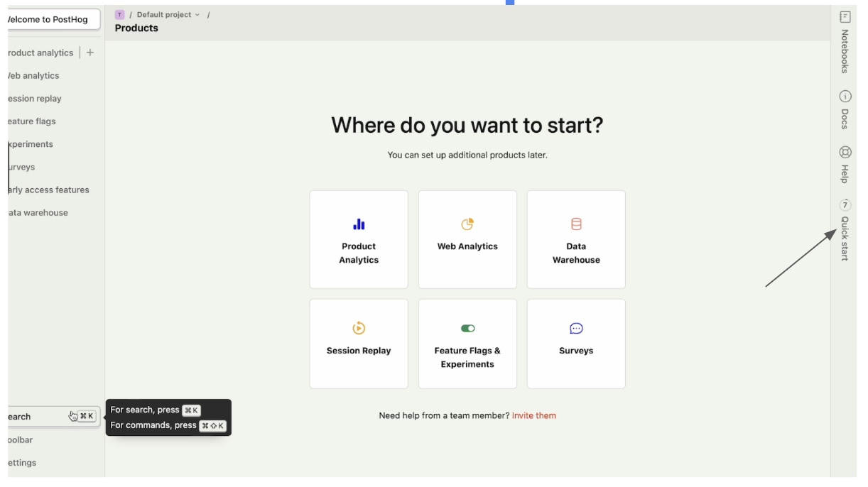Select Web analytics in the sidebar
The height and width of the screenshot is (487, 868).
33,75
